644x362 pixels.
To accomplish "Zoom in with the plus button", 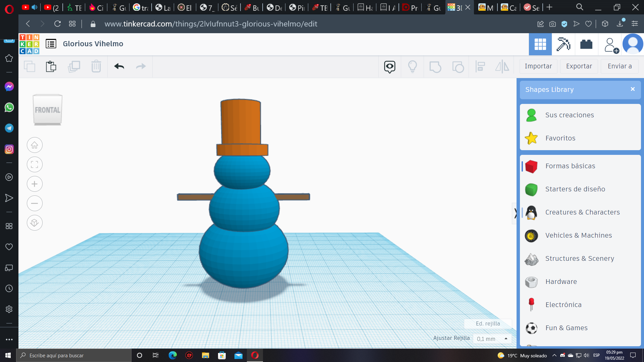I will click(35, 184).
